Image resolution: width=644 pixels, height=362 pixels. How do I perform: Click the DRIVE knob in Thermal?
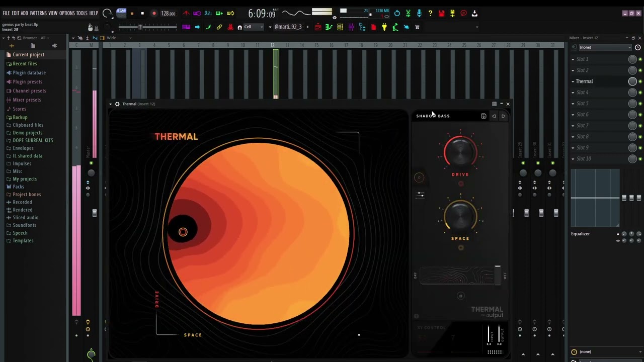point(460,152)
